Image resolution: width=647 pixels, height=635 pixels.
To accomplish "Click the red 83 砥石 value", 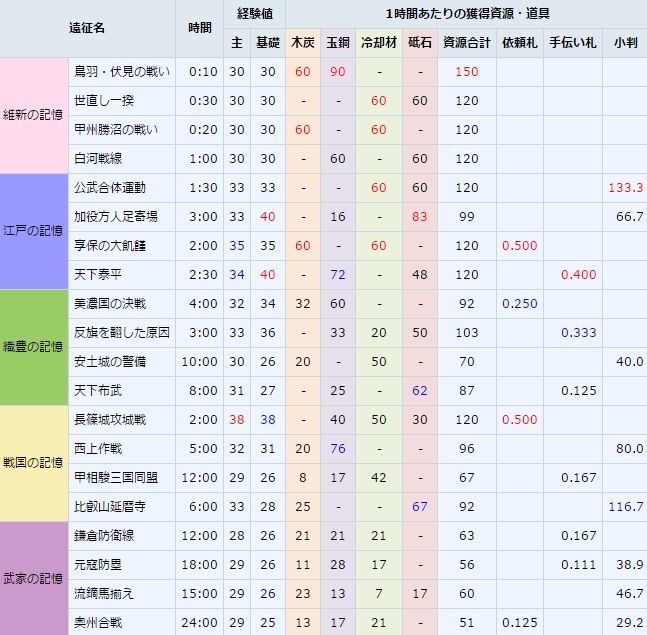I will coord(420,216).
